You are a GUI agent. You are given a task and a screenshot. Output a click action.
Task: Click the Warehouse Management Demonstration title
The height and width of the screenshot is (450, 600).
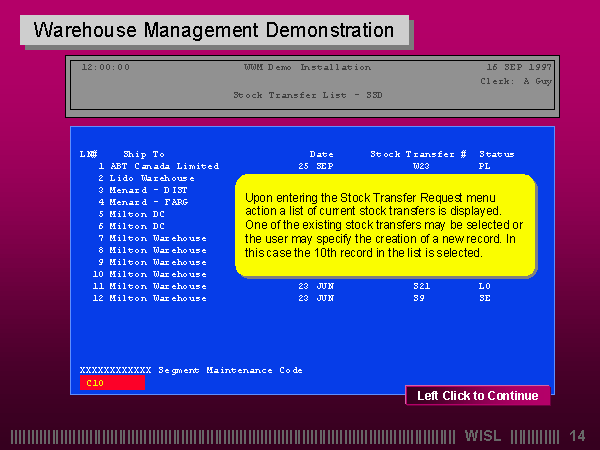tap(214, 30)
